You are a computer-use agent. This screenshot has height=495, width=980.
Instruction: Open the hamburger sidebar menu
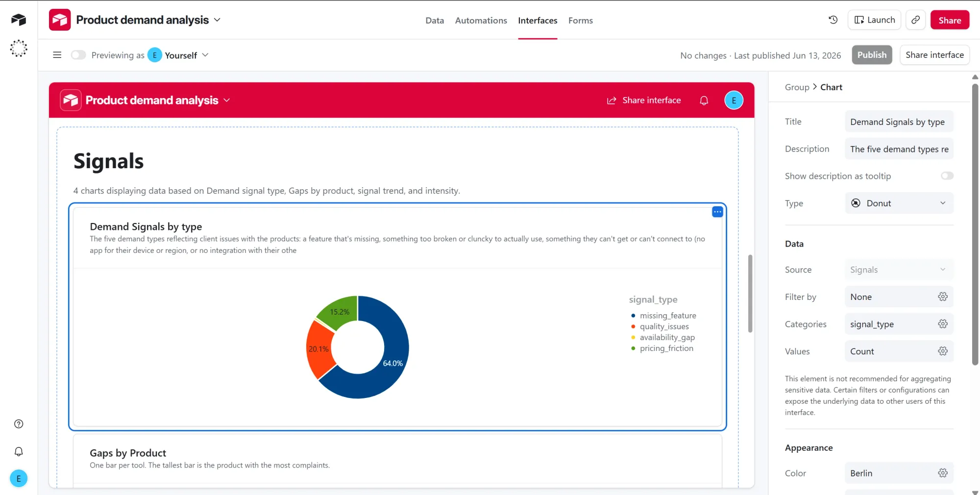click(x=57, y=55)
